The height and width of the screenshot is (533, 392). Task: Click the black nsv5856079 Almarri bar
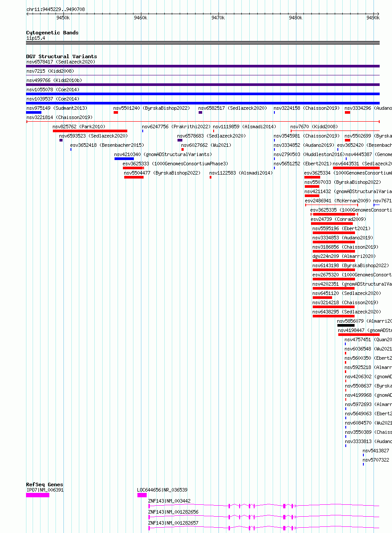(x=346, y=325)
